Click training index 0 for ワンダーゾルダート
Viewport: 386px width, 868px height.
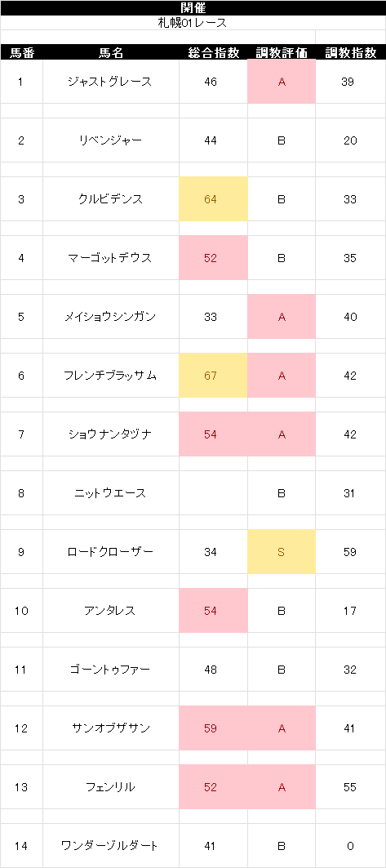coord(351,846)
